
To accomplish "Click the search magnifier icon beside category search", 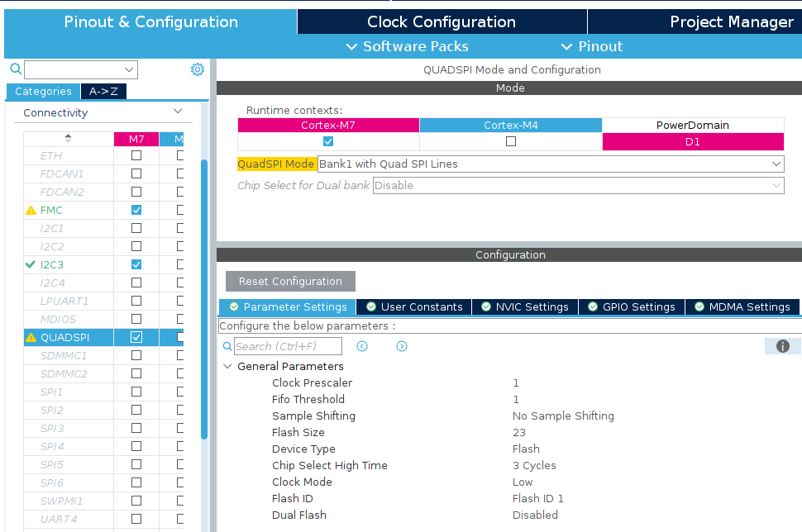I will (x=15, y=69).
